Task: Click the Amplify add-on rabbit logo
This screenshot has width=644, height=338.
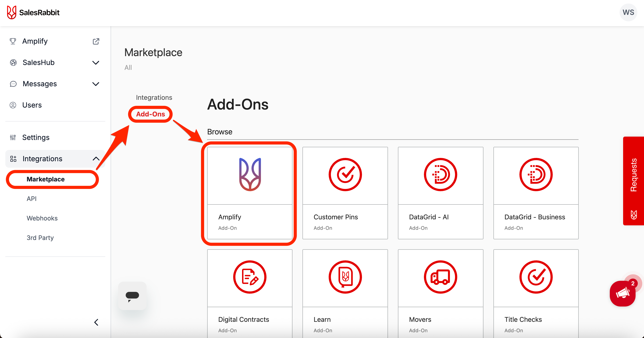Action: tap(250, 175)
